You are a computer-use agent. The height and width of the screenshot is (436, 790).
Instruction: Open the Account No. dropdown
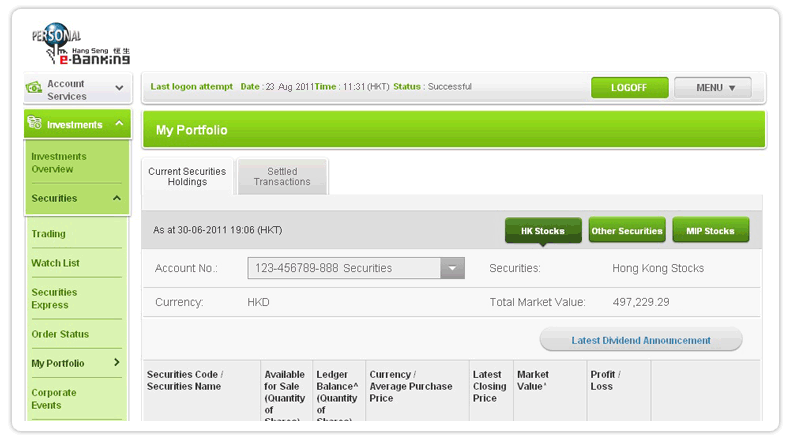(x=453, y=268)
